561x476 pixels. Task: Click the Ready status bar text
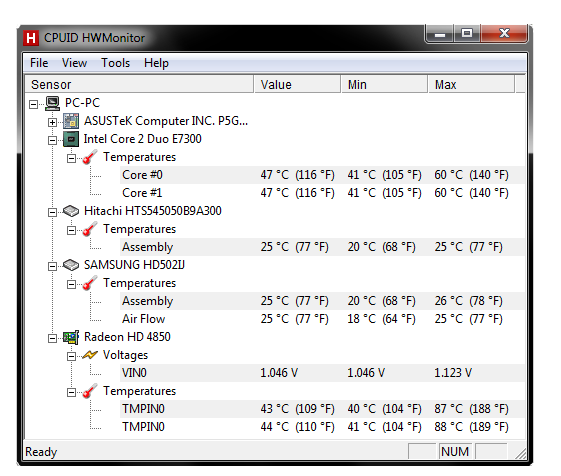point(41,452)
